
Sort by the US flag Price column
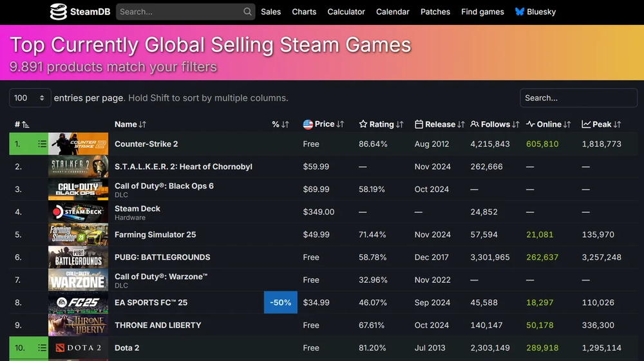tap(323, 124)
